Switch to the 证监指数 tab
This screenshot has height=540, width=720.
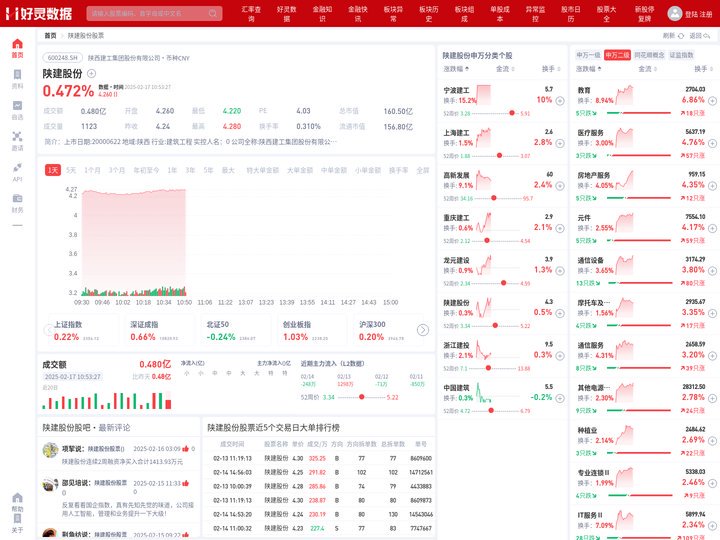coord(681,55)
